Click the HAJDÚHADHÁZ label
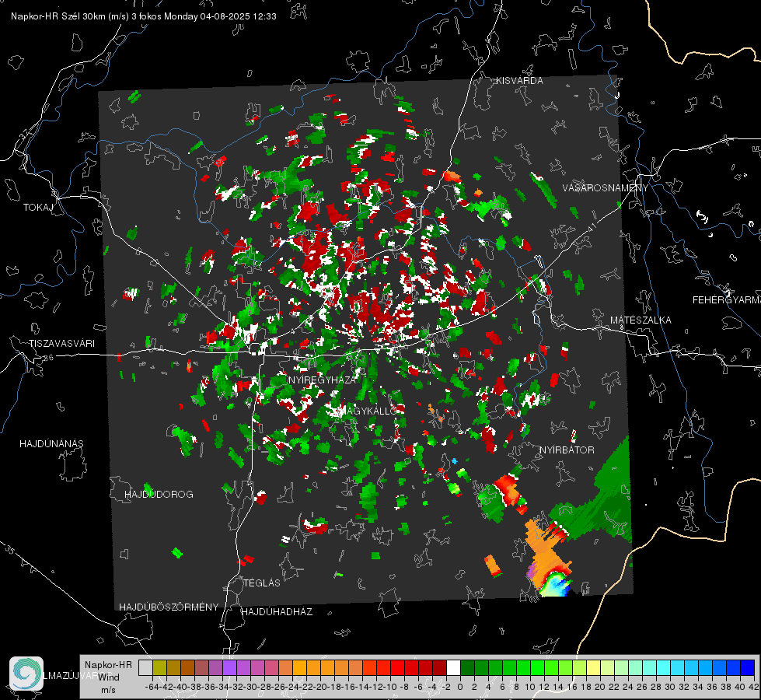This screenshot has height=700, width=761. 277,612
